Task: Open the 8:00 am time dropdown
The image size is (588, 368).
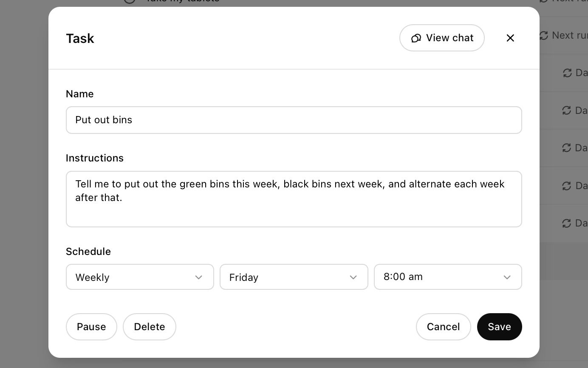Action: [447, 277]
